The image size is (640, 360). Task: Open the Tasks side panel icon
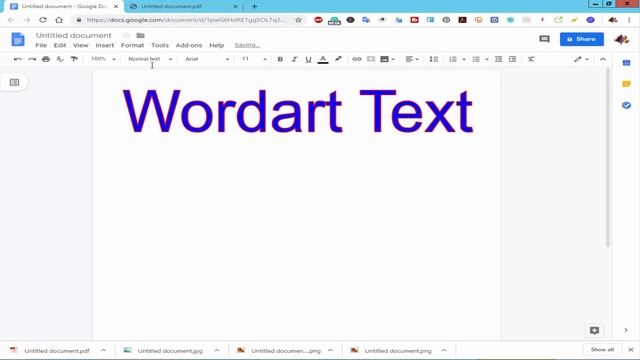click(627, 105)
